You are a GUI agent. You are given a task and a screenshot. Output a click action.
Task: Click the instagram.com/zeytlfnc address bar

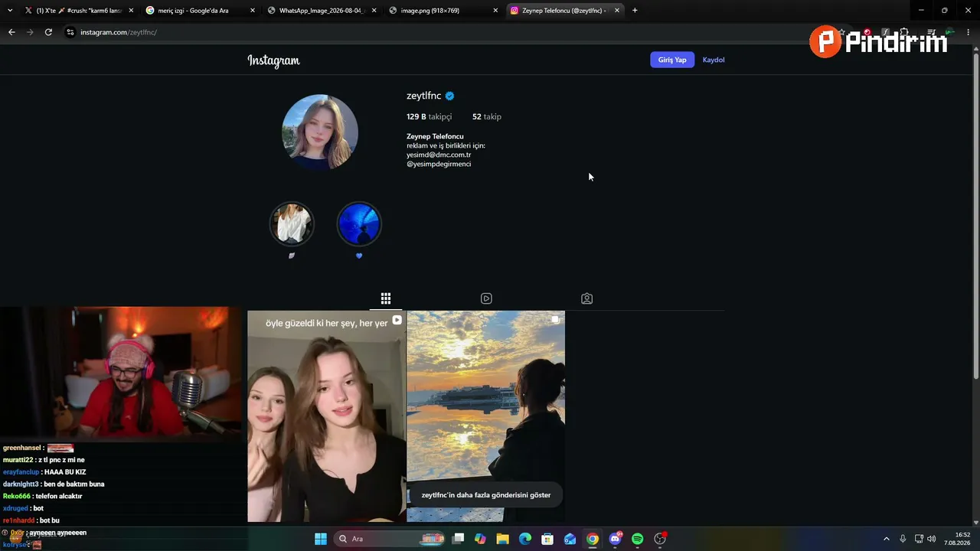119,32
